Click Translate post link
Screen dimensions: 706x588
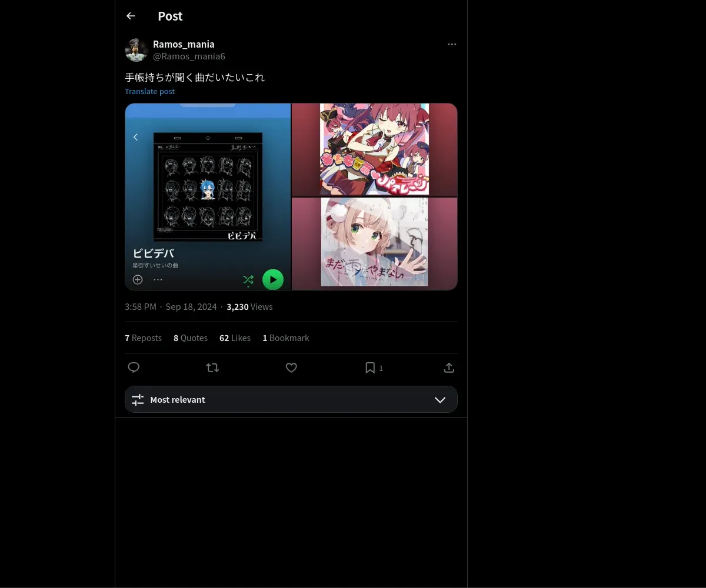(149, 91)
